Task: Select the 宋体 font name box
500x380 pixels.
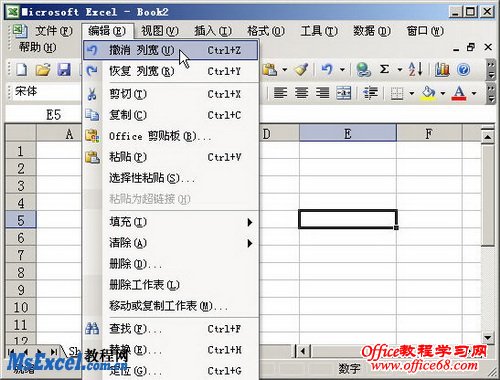Action: tap(47, 91)
